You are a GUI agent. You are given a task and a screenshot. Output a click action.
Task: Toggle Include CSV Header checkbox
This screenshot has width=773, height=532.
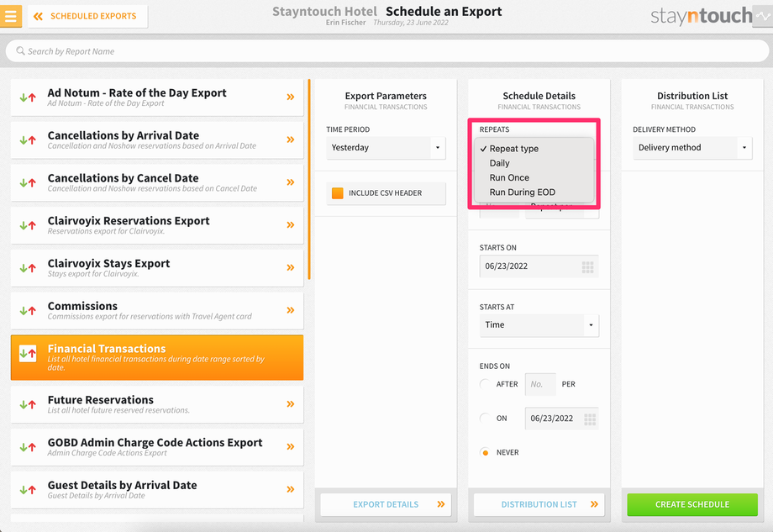click(337, 193)
